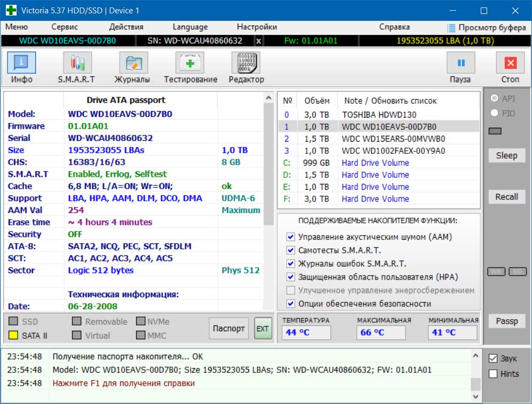Toggle the Звук sound checkbox
Image resolution: width=532 pixels, height=404 pixels.
493,359
